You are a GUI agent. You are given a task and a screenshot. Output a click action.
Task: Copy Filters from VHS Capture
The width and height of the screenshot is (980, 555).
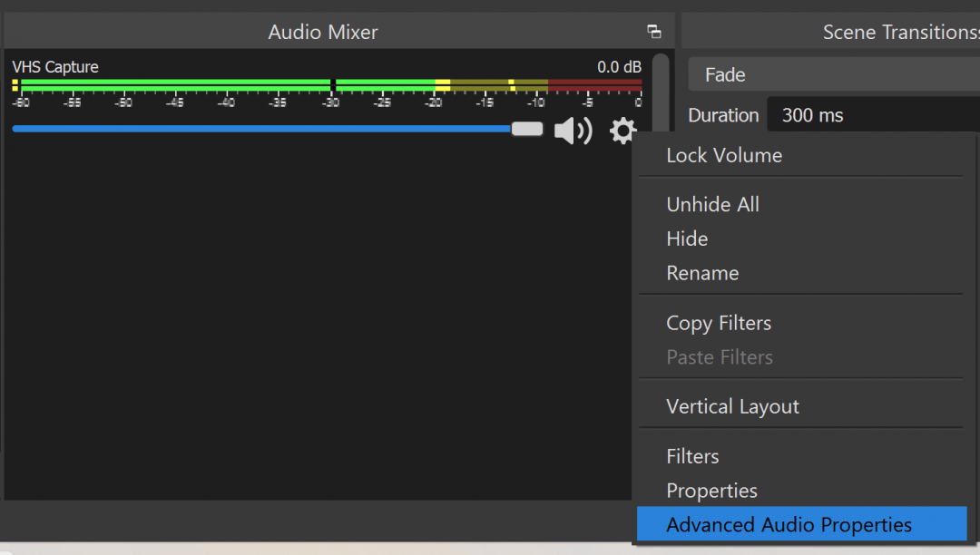pyautogui.click(x=719, y=322)
